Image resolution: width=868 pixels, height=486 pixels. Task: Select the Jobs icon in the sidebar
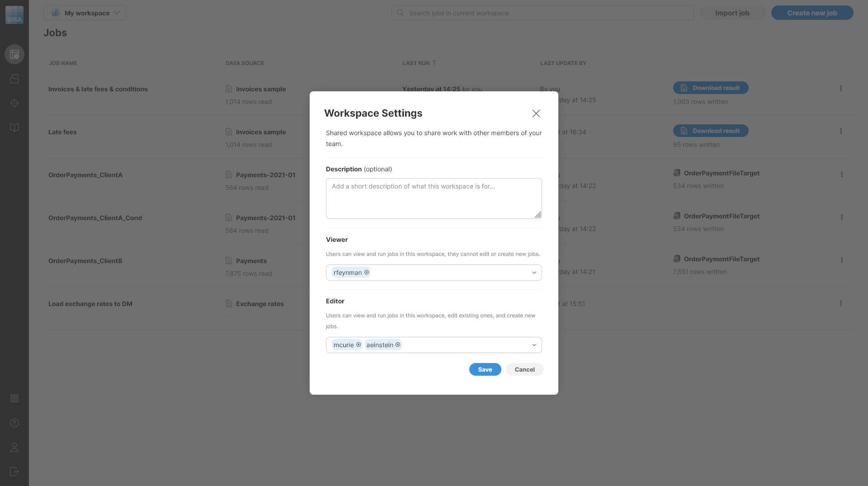tap(14, 54)
